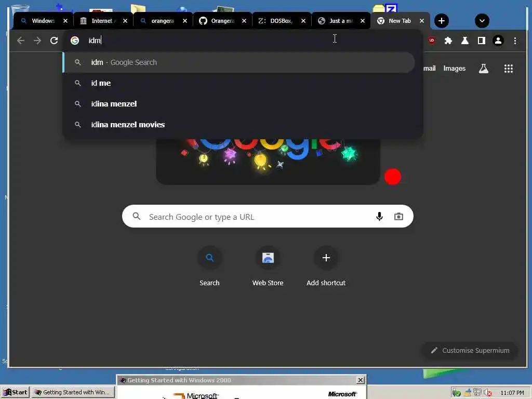
Task: Click the Google icon in address bar
Action: coord(75,41)
